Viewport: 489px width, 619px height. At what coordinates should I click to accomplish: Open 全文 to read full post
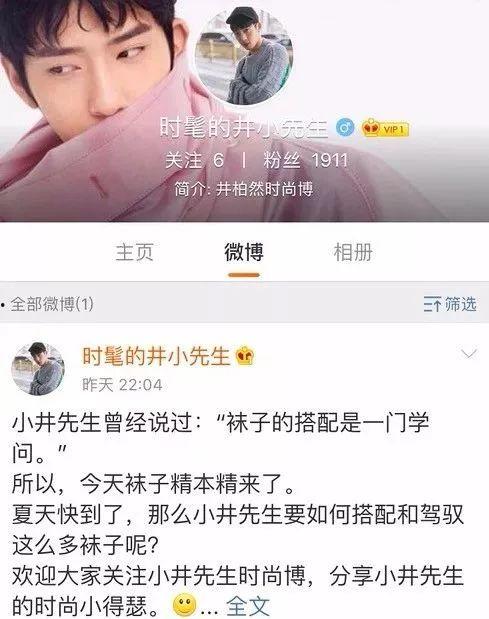pos(248,606)
